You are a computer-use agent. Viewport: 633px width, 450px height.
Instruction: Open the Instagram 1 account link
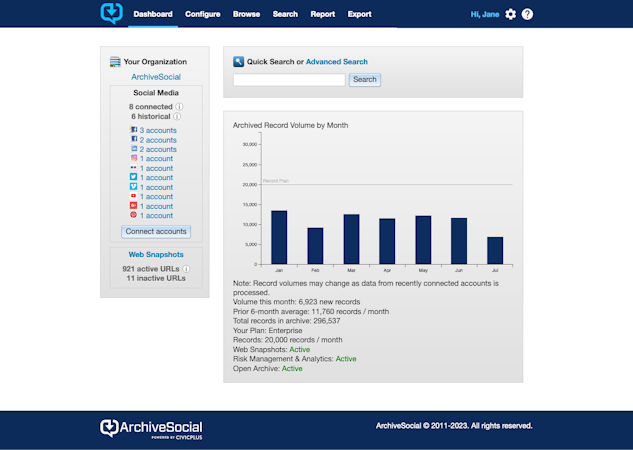pyautogui.click(x=156, y=159)
